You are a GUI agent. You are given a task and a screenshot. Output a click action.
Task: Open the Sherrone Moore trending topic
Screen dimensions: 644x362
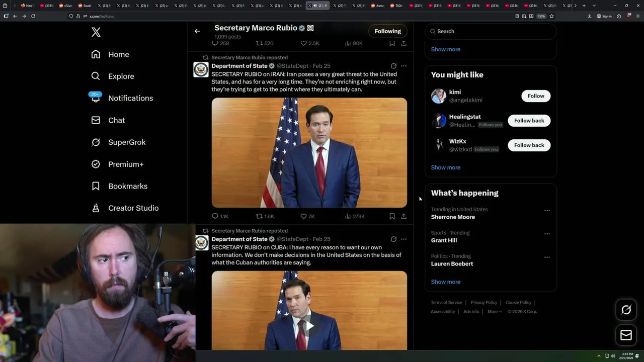coord(453,217)
